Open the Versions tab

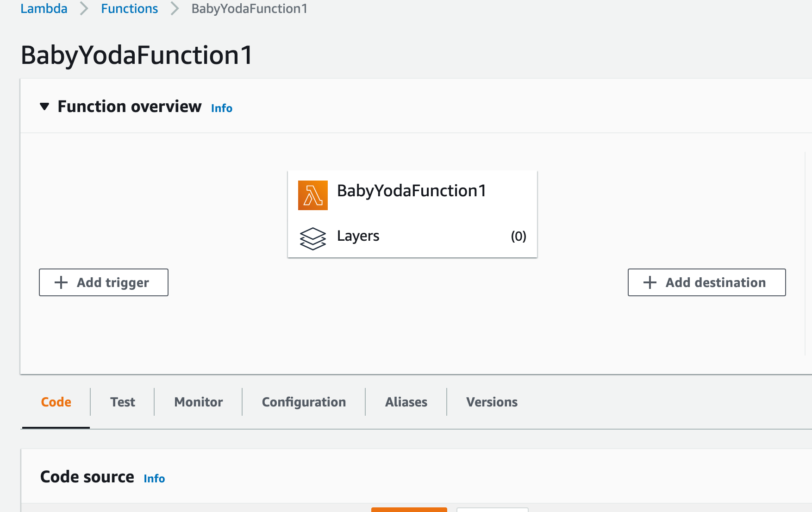point(492,402)
